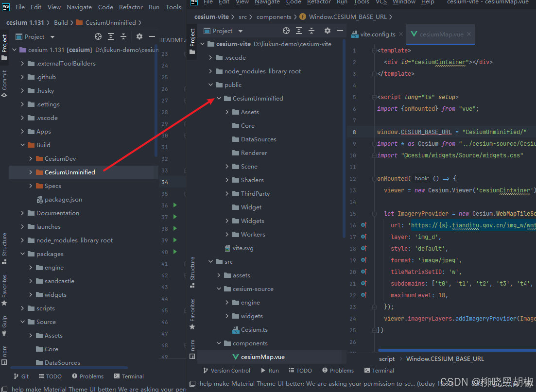
Task: Hide right Project panel with minus icon
Action: (x=340, y=31)
